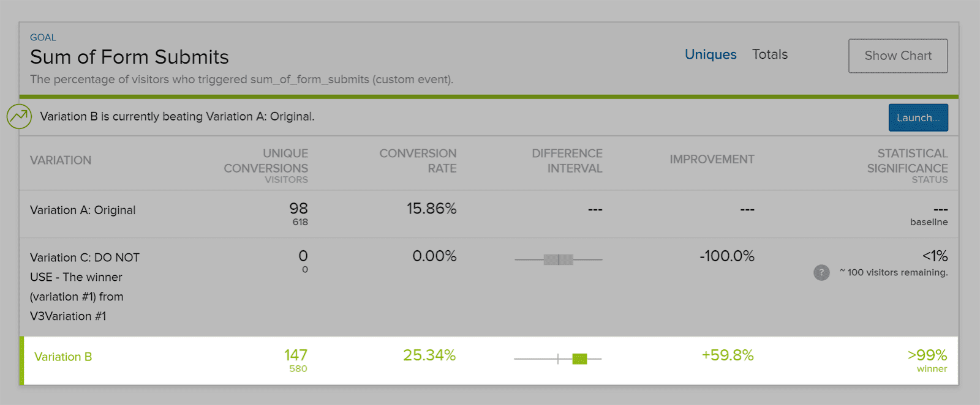The width and height of the screenshot is (980, 405).
Task: Click the Unique Conversions column header
Action: [x=266, y=161]
